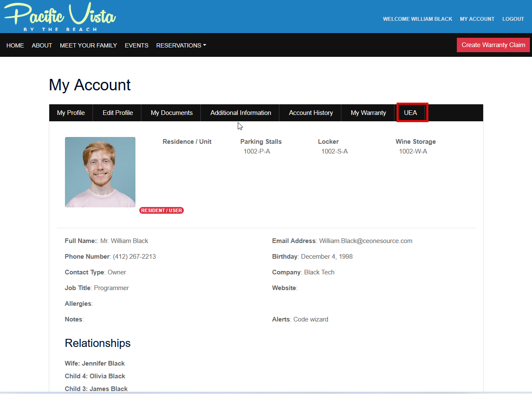Click Create Warranty Claim button
This screenshot has height=394, width=532.
[x=493, y=45]
